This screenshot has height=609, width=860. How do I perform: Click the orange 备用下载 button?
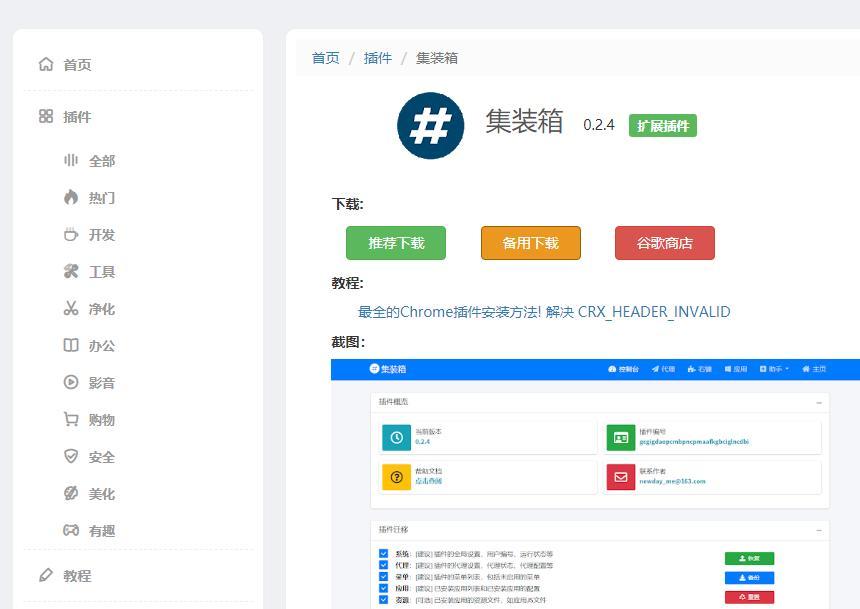pyautogui.click(x=531, y=243)
